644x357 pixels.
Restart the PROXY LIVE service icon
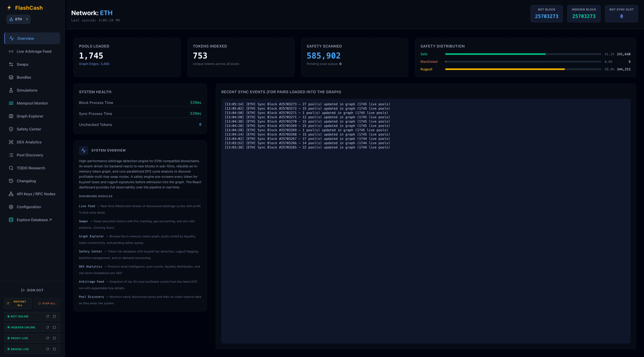(x=47, y=338)
